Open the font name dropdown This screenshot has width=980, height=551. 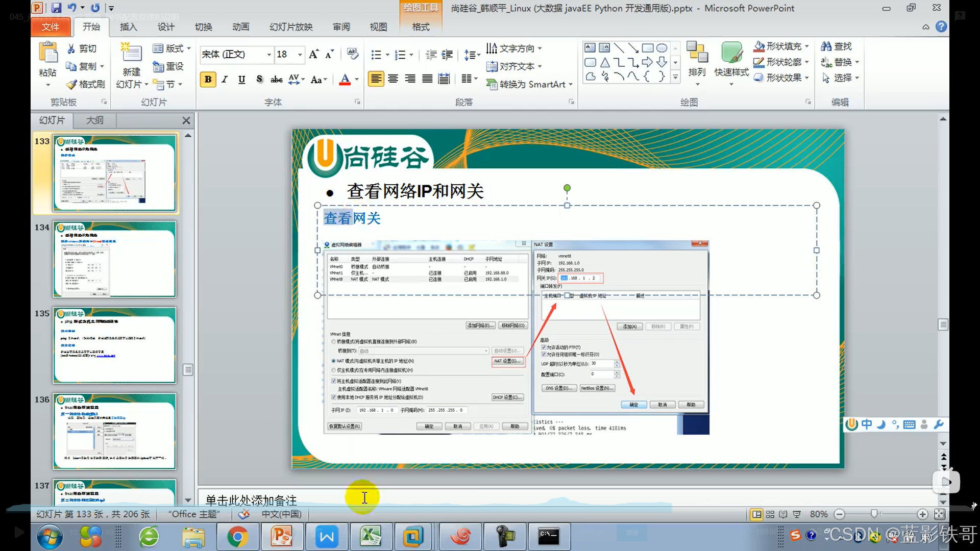coord(269,55)
